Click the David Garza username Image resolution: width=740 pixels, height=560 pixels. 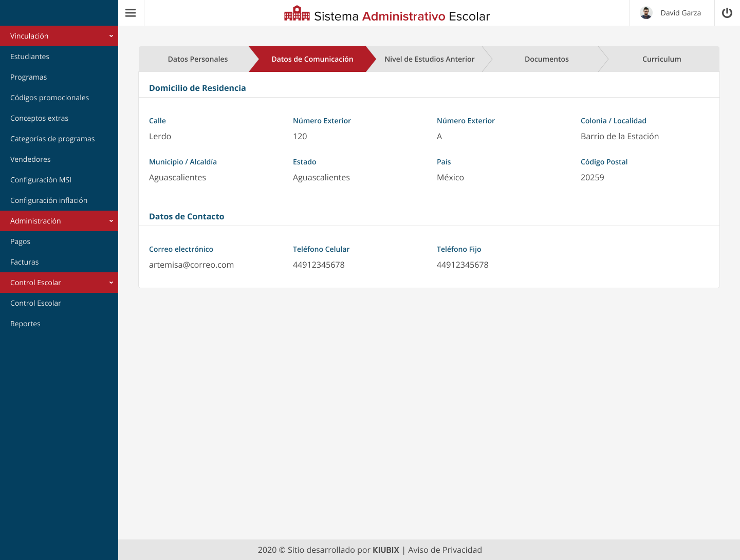[680, 13]
